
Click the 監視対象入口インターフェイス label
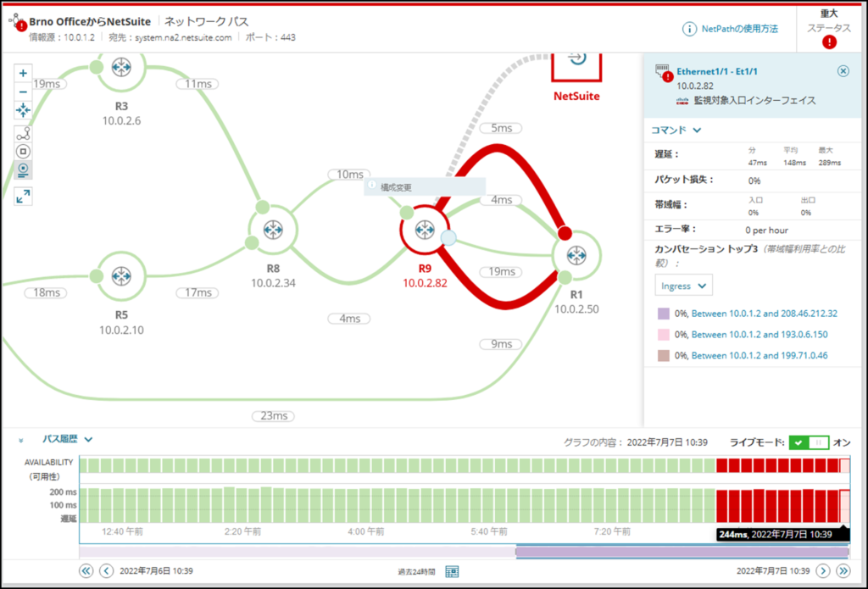click(x=754, y=100)
